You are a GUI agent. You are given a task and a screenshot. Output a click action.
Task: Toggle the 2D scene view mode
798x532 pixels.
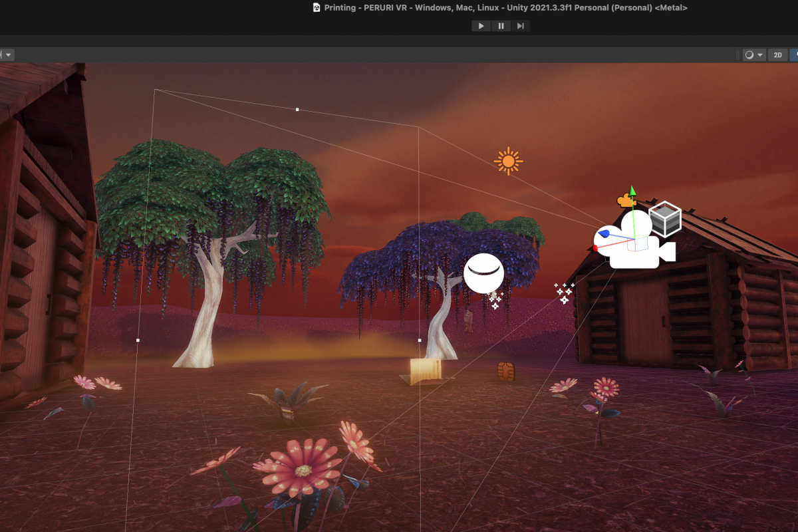tap(777, 55)
